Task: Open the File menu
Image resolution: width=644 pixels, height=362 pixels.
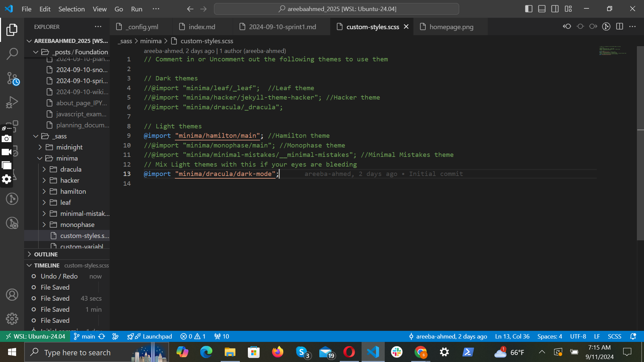Action: click(x=26, y=9)
